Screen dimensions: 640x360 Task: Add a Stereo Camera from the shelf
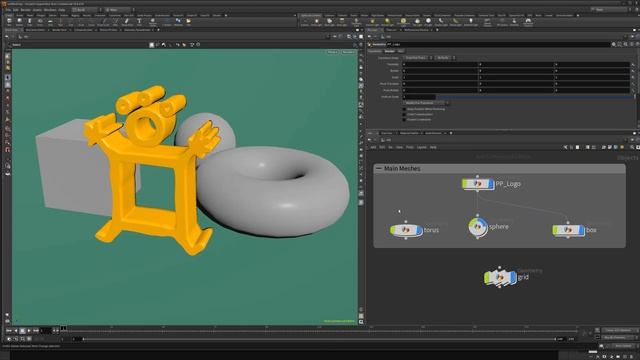click(487, 22)
